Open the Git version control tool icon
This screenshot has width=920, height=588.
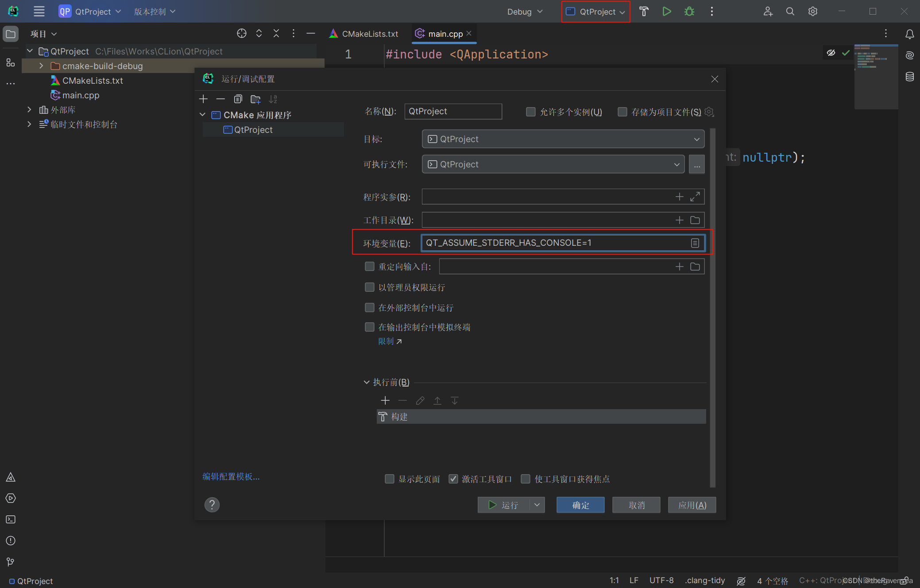[x=11, y=562]
